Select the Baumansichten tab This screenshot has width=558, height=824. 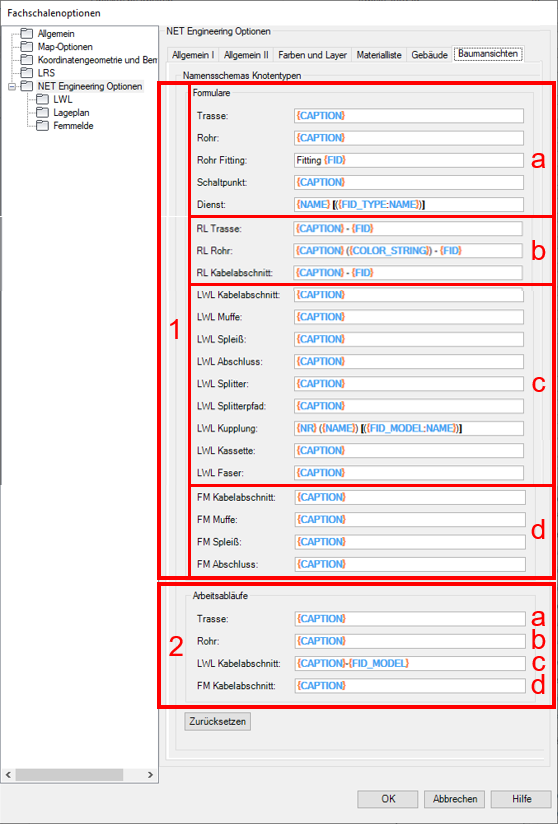(488, 54)
